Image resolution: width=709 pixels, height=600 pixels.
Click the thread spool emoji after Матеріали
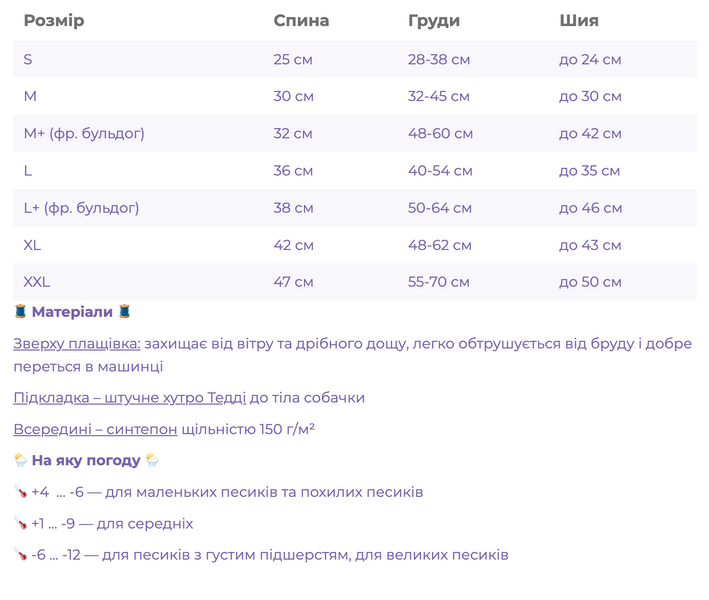click(124, 312)
